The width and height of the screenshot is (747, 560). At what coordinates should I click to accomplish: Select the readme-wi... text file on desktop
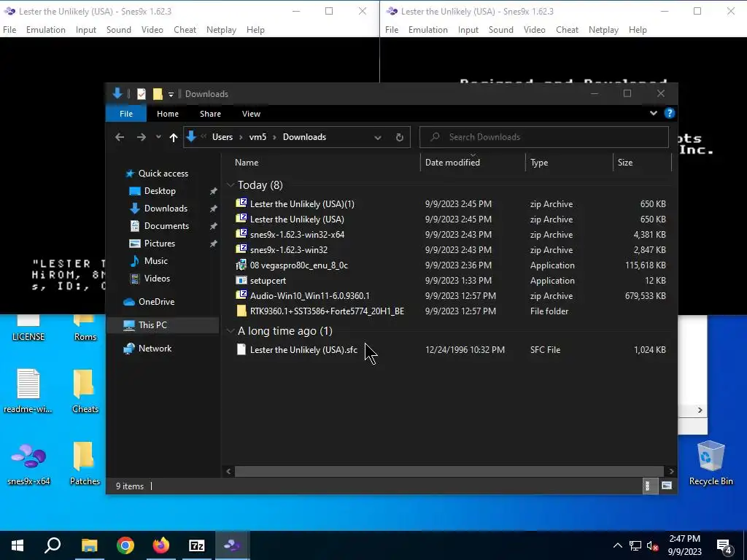pyautogui.click(x=28, y=391)
